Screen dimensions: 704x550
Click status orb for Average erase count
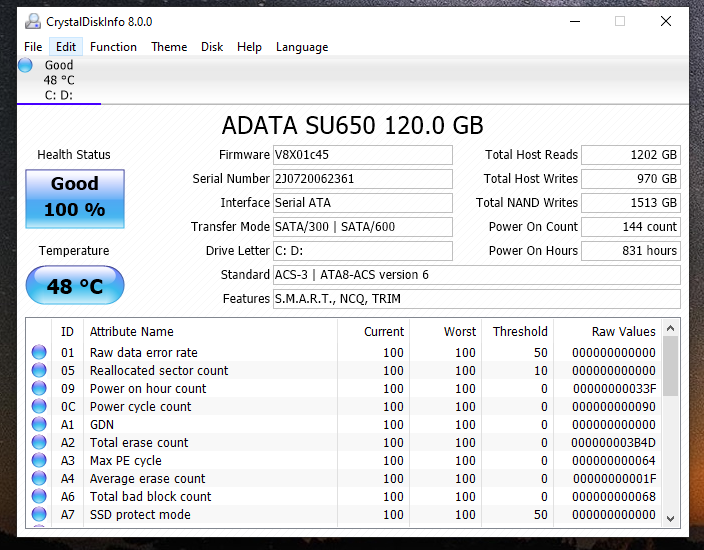pyautogui.click(x=39, y=478)
